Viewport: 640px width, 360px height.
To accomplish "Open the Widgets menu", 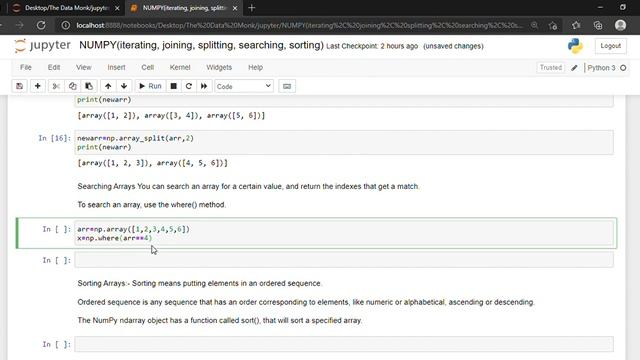I will pyautogui.click(x=219, y=67).
